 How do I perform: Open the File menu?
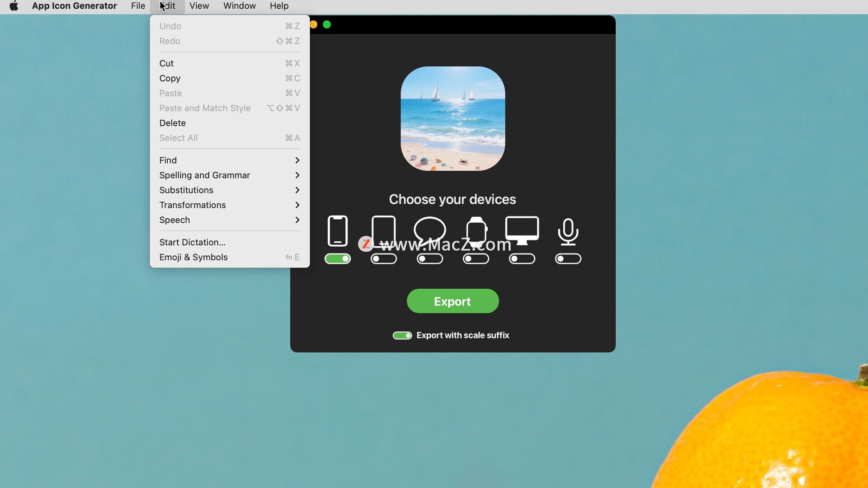(138, 6)
